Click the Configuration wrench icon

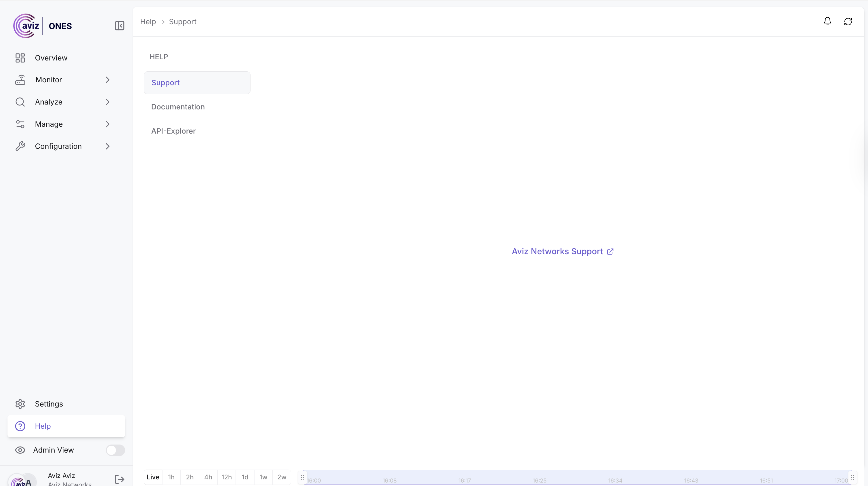[x=20, y=146]
